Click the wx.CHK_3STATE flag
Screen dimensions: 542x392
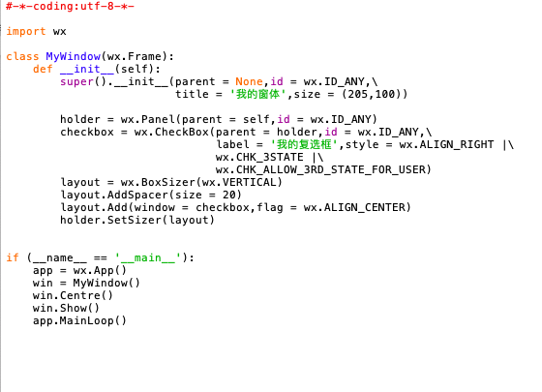pyautogui.click(x=259, y=157)
